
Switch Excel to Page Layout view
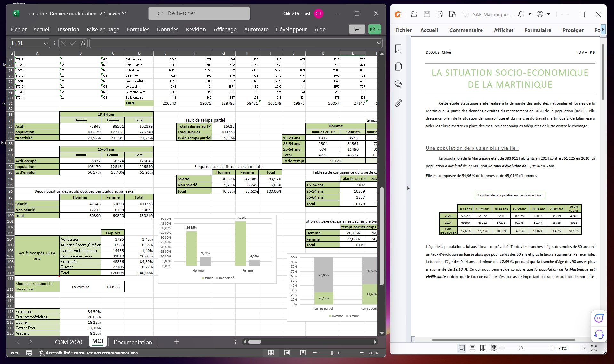287,352
